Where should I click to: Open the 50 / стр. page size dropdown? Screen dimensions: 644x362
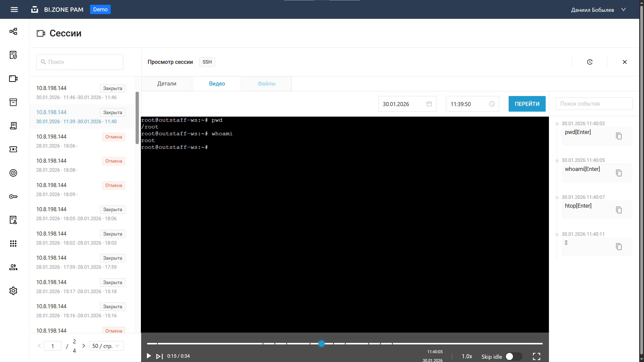[x=106, y=346]
